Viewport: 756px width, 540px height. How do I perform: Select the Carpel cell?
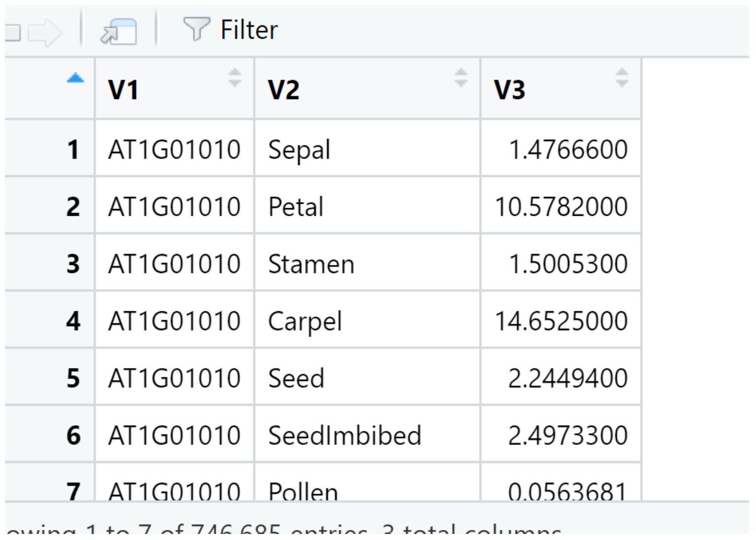(305, 321)
